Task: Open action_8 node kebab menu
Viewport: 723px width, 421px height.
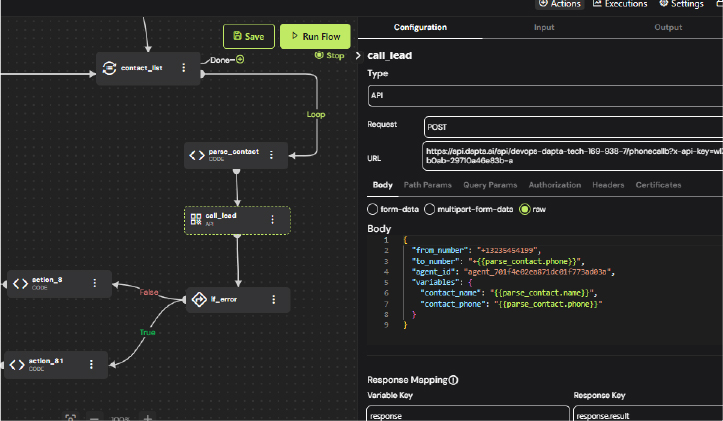Action: click(x=93, y=283)
